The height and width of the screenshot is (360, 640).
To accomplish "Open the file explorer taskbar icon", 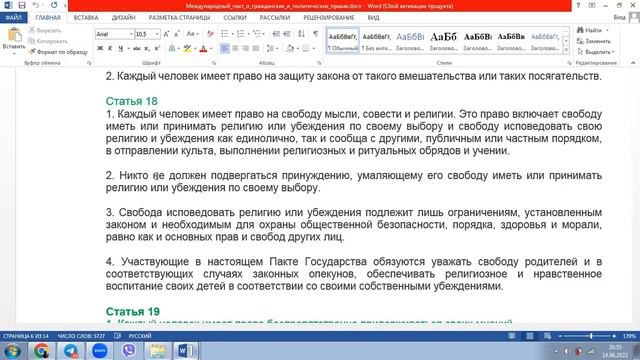I will 158,351.
